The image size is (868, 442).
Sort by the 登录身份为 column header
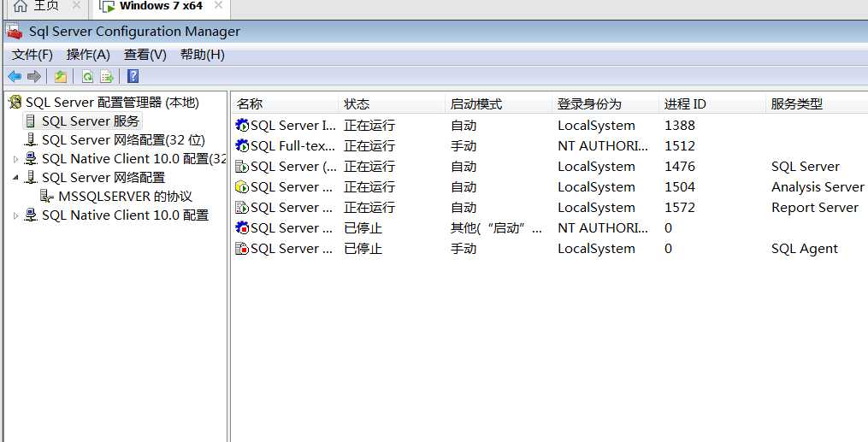click(x=605, y=103)
